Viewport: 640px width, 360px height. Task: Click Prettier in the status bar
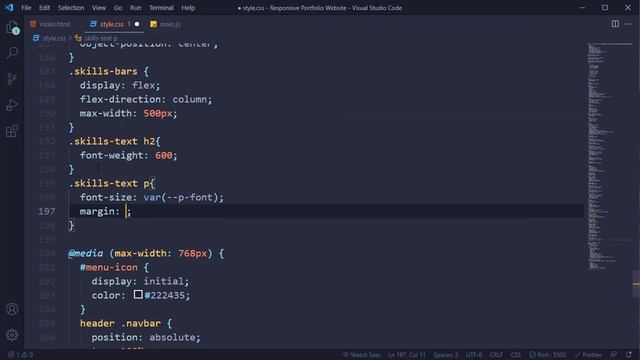[588, 355]
